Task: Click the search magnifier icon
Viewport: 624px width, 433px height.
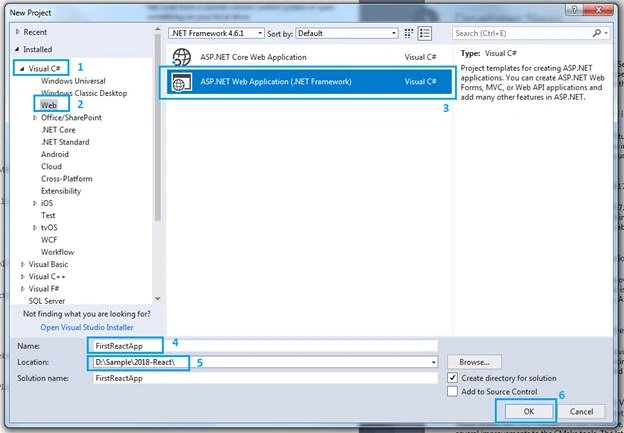Action: [x=597, y=33]
